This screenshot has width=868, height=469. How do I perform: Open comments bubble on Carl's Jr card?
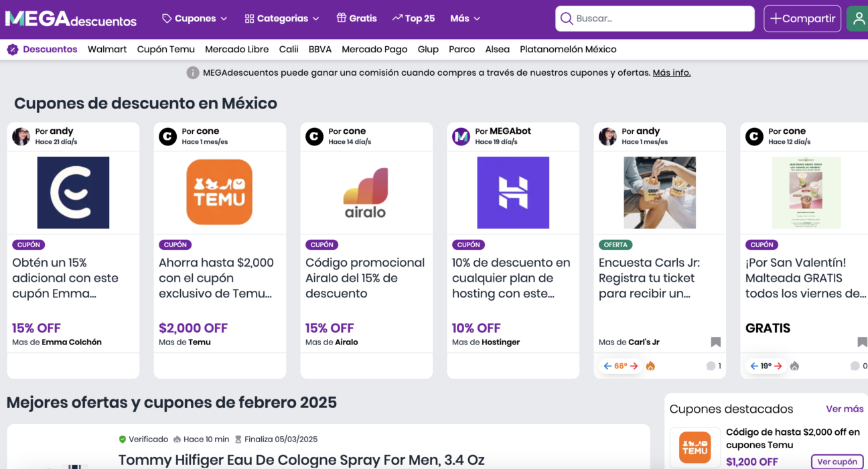pyautogui.click(x=711, y=366)
